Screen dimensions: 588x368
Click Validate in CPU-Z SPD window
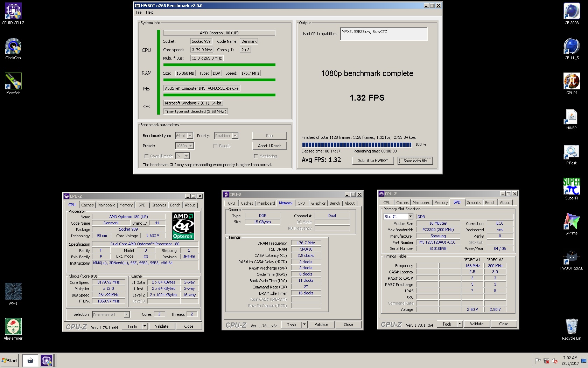[x=477, y=324]
